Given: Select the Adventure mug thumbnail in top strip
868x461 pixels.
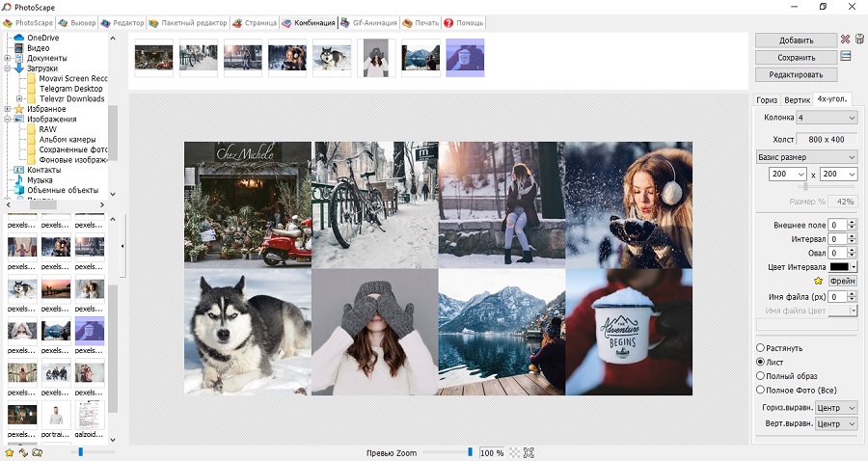Looking at the screenshot, I should 465,58.
